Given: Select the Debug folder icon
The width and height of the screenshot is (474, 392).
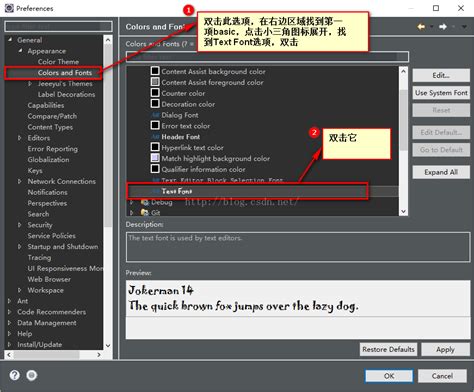Looking at the screenshot, I should coord(145,202).
